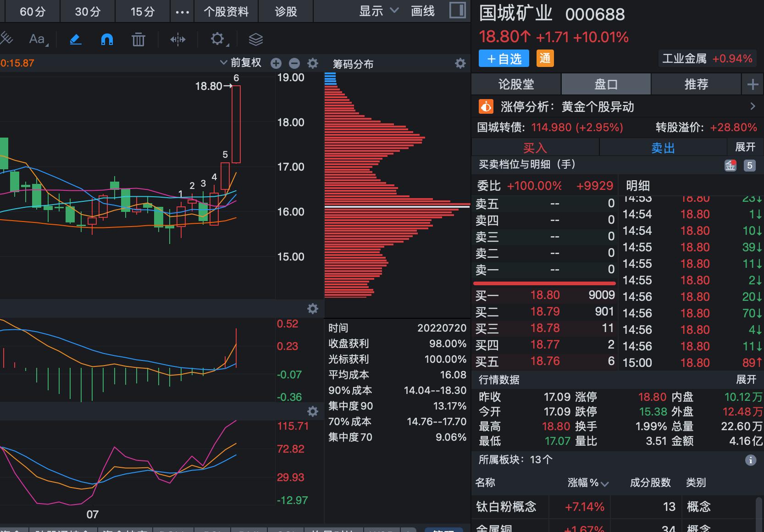Toggle 画线 drawing mode
This screenshot has height=532, width=764.
423,11
